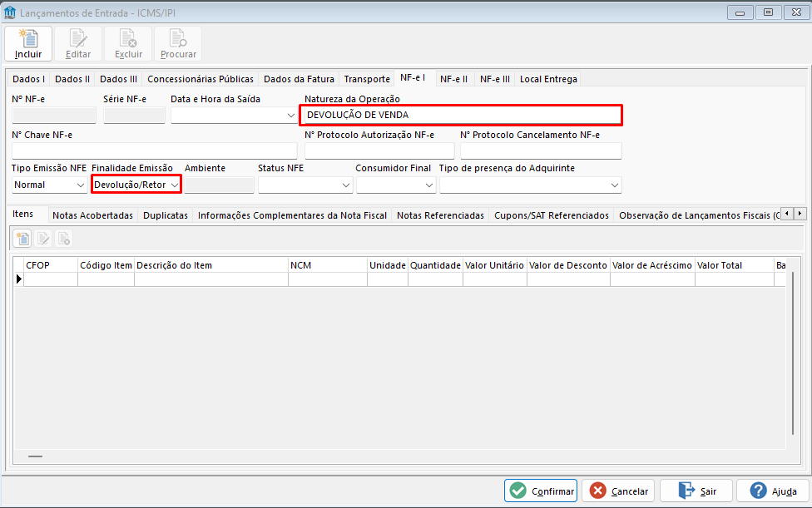Click the Série NF-e field
Image resolution: width=812 pixels, height=508 pixels.
[x=134, y=115]
